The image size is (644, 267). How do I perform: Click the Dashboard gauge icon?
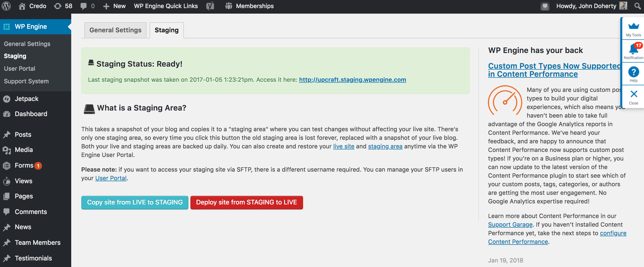tap(7, 114)
